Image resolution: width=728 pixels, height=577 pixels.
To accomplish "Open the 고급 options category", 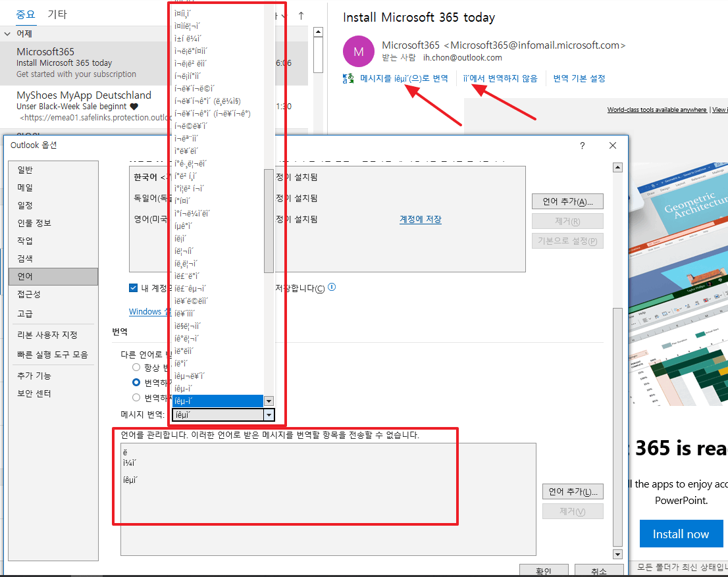I will [53, 314].
